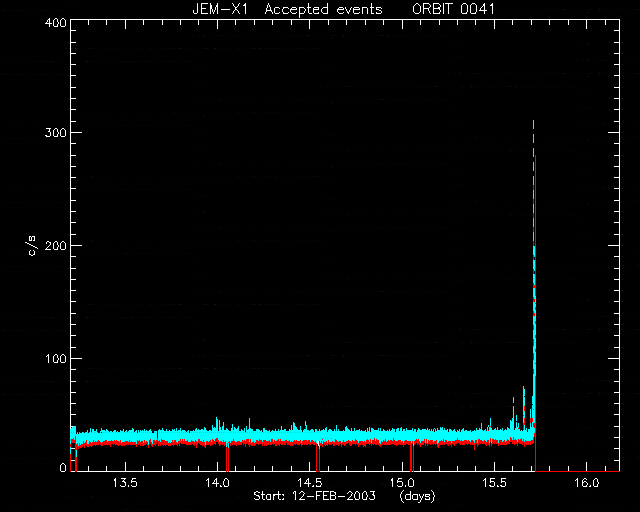The image size is (640, 512).
Task: Click the 400 y-axis tick label
Action: [56, 22]
